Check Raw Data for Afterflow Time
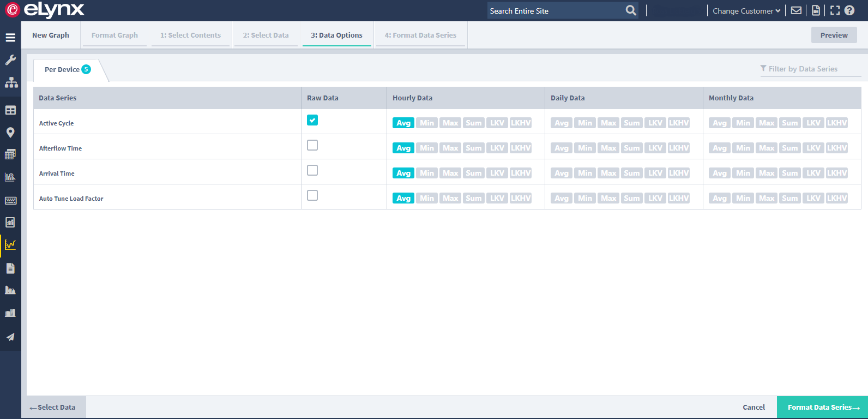Image resolution: width=868 pixels, height=419 pixels. coord(312,145)
